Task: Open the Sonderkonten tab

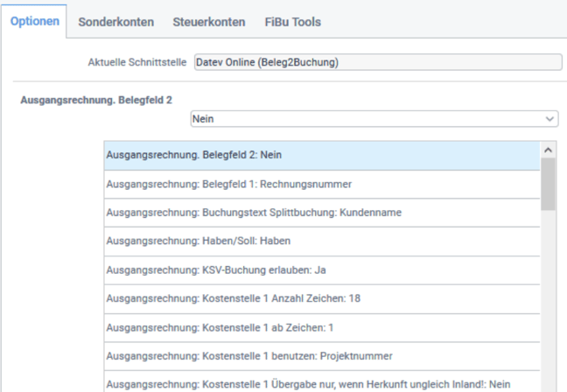Action: [x=115, y=21]
